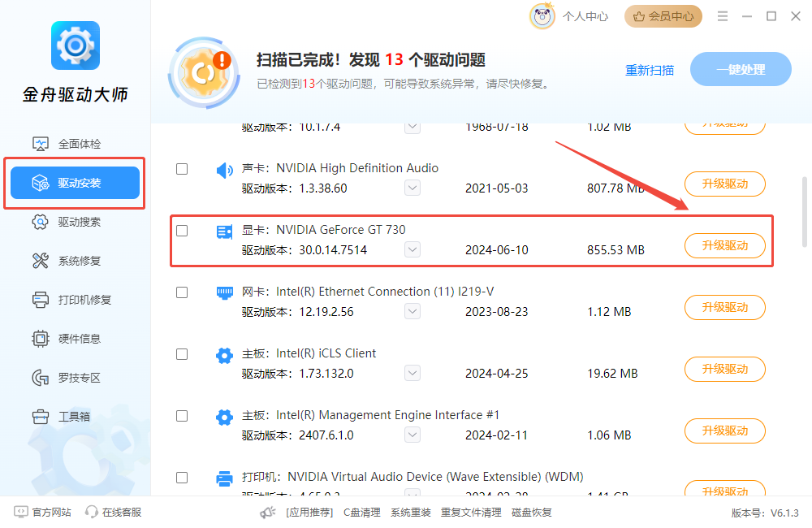Open the 罗技专区 Logitech icon
Screen dimensions: 812x528
coord(40,378)
